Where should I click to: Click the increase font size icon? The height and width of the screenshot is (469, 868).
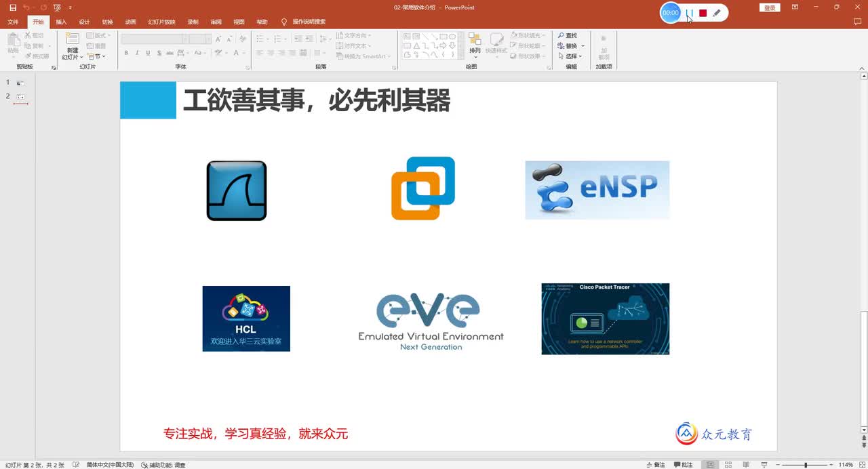click(218, 39)
